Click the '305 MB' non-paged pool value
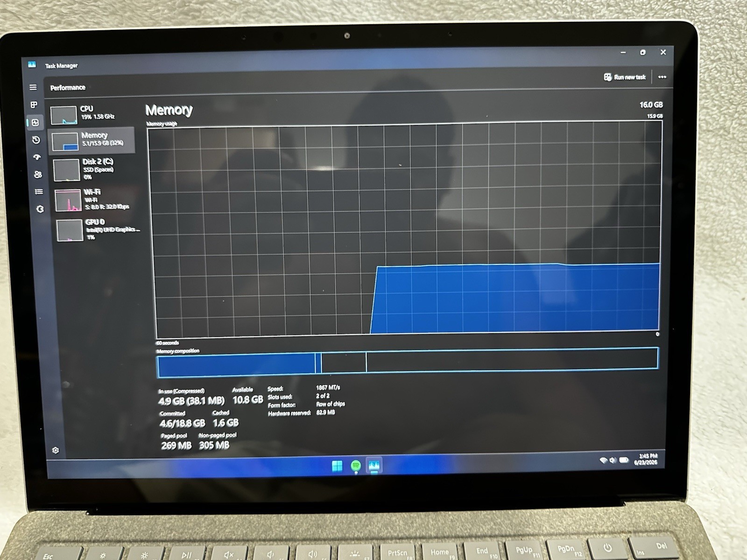This screenshot has width=747, height=560. [214, 445]
